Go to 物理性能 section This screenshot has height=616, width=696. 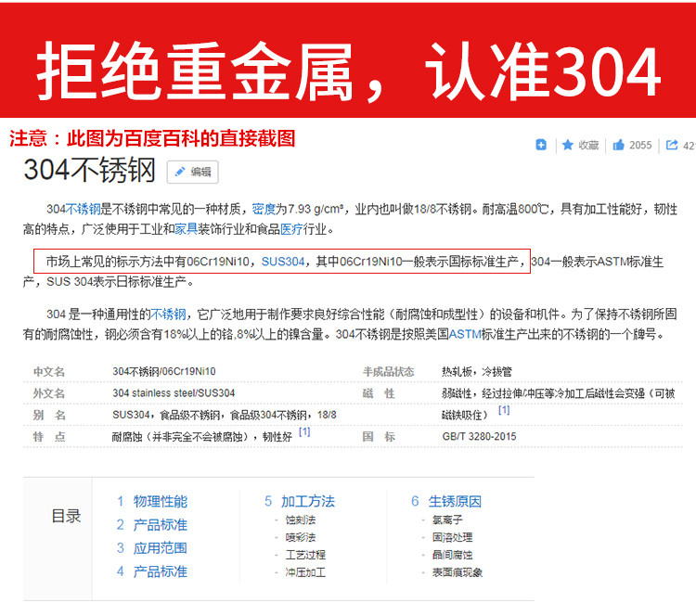point(161,502)
